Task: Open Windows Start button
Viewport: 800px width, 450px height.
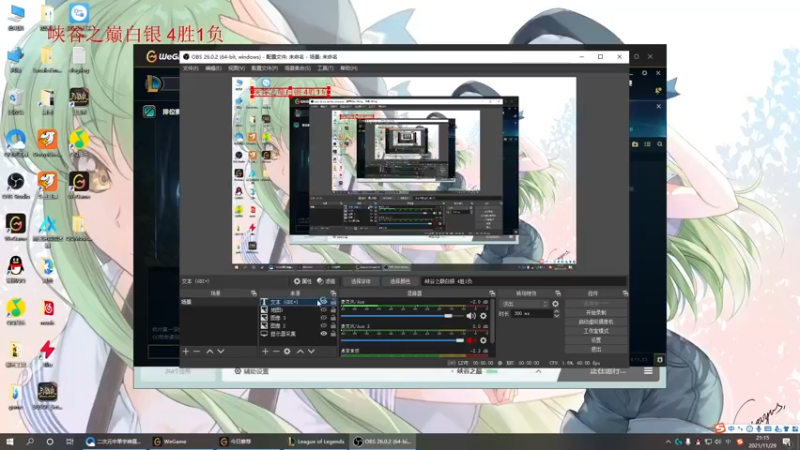Action: click(x=9, y=441)
